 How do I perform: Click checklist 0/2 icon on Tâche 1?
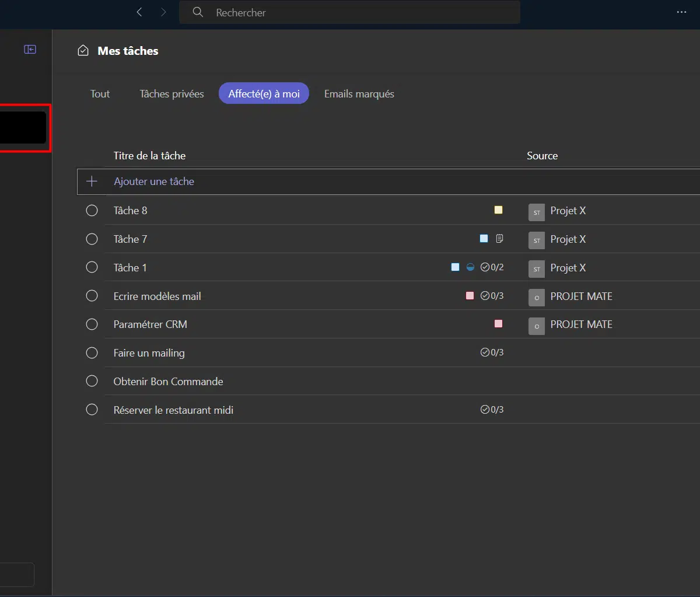[492, 267]
